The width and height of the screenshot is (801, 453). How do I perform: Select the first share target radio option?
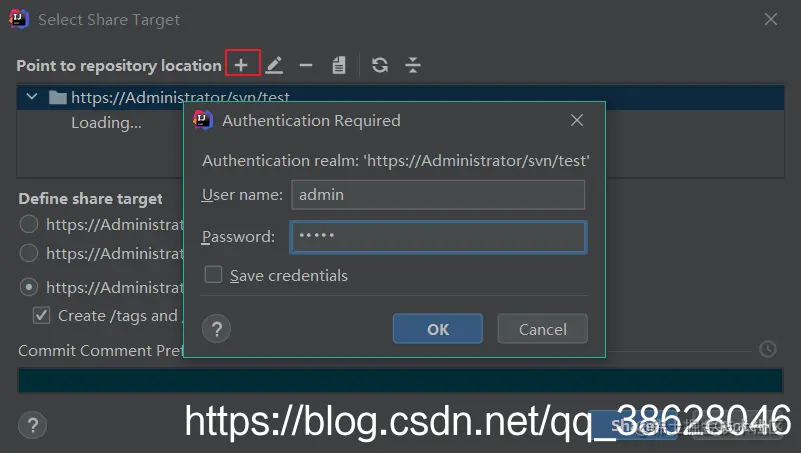(x=29, y=224)
